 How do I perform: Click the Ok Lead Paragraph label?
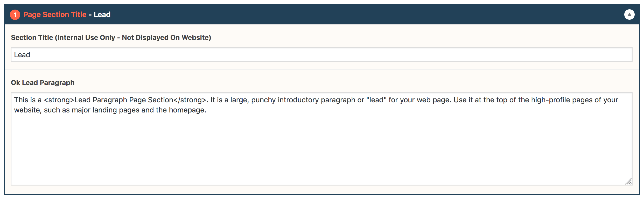coord(43,83)
